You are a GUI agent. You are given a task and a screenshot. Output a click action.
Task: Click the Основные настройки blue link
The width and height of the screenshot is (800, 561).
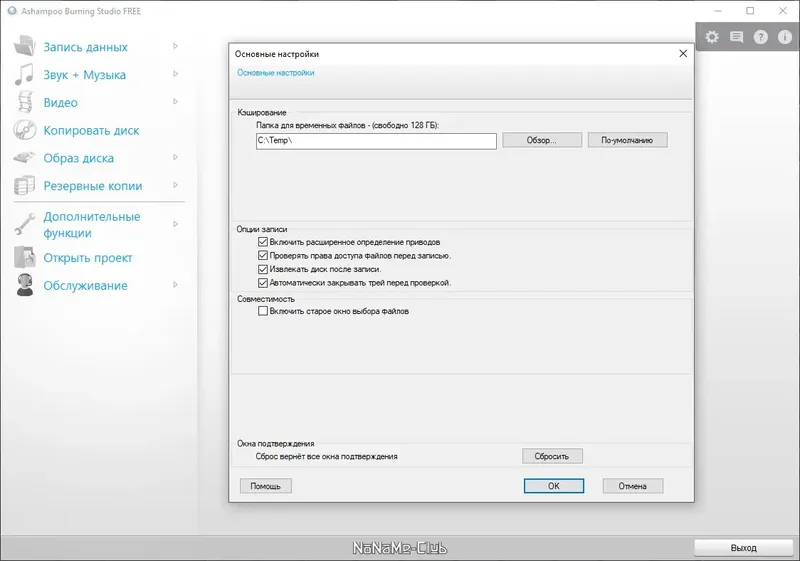[276, 73]
